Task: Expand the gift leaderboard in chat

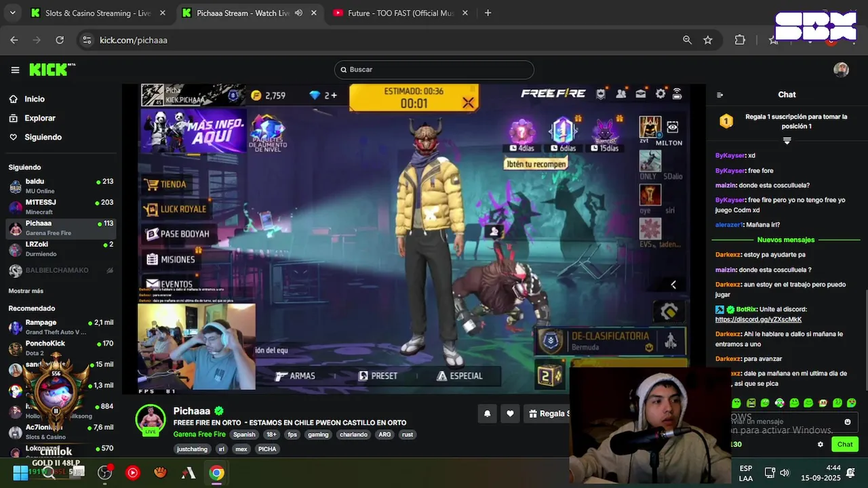Action: [x=787, y=140]
